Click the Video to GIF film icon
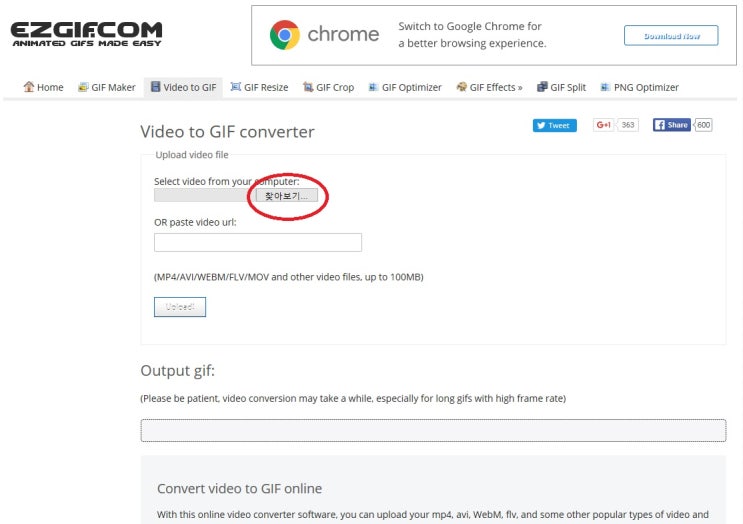Image resolution: width=743 pixels, height=524 pixels. pos(155,87)
